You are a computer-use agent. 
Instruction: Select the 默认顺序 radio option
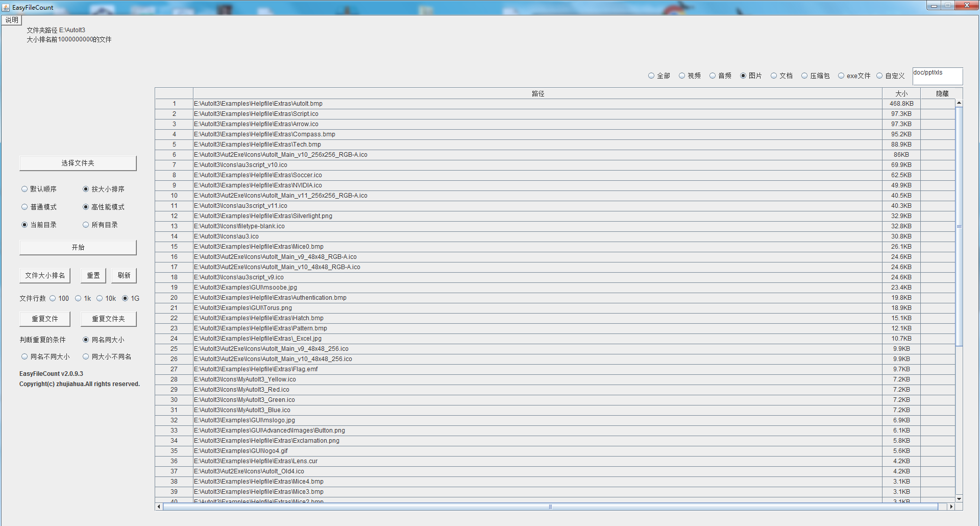[x=24, y=189]
